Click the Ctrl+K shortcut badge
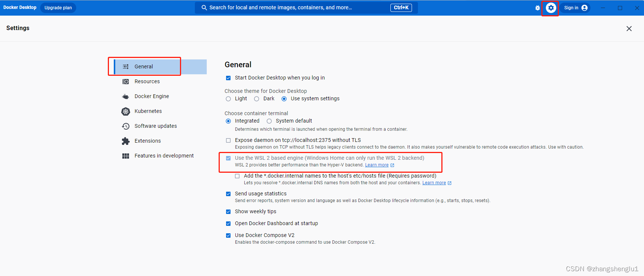Screen dimensions: 644x276 [401, 7]
